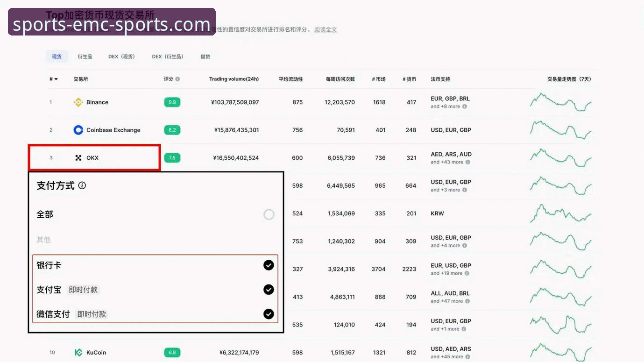Screen dimensions: 644x362
Task: Open the DEX（现货）tab
Action: click(121, 57)
